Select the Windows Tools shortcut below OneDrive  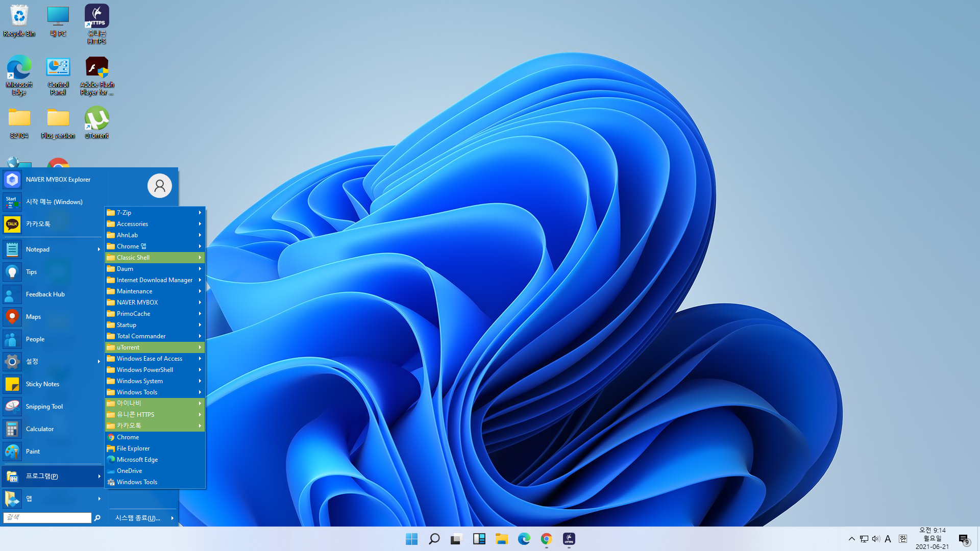[x=155, y=482]
